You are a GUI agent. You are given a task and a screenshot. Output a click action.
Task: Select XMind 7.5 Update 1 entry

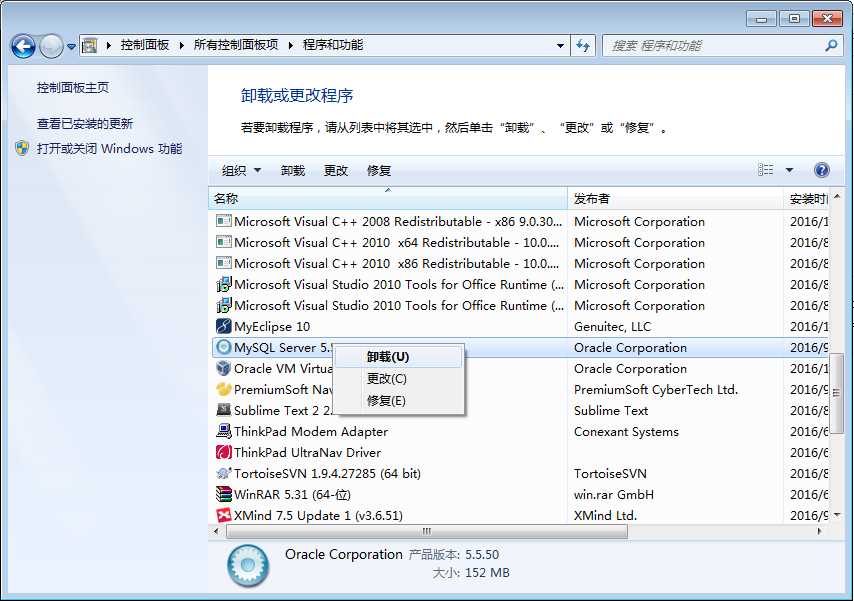pos(318,515)
